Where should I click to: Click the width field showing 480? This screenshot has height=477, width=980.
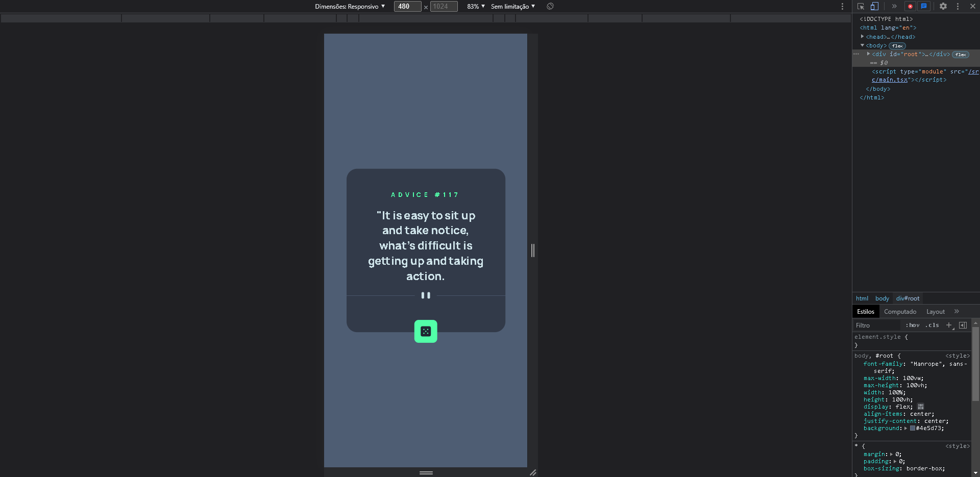[x=407, y=6]
